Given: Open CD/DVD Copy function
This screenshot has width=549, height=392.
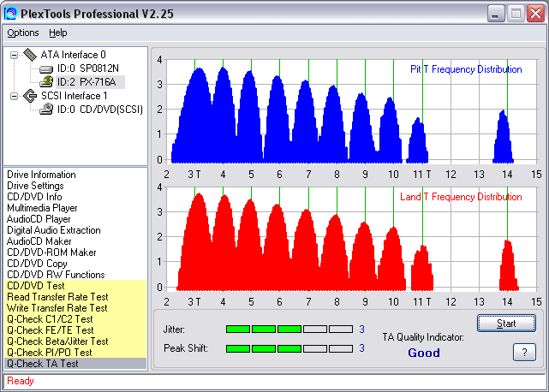Looking at the screenshot, I should pyautogui.click(x=37, y=264).
